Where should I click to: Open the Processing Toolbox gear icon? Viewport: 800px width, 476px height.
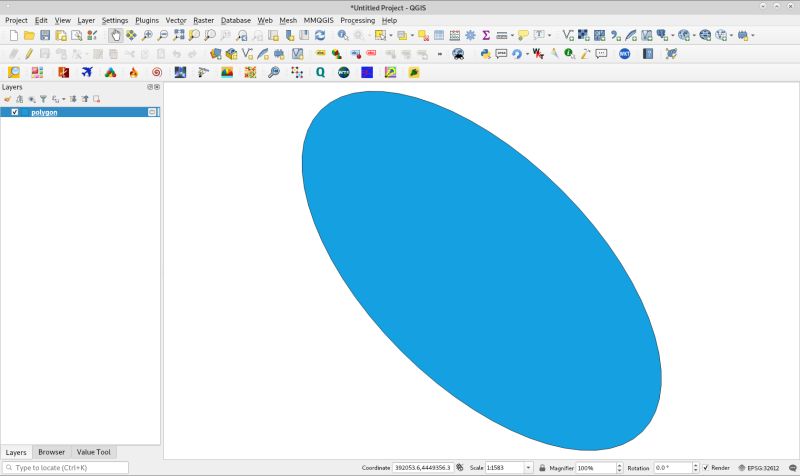470,35
